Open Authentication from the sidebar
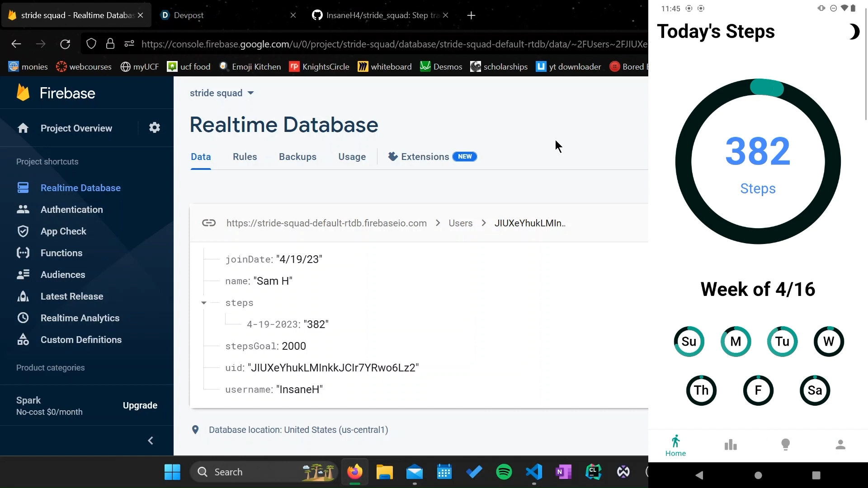 (x=71, y=210)
